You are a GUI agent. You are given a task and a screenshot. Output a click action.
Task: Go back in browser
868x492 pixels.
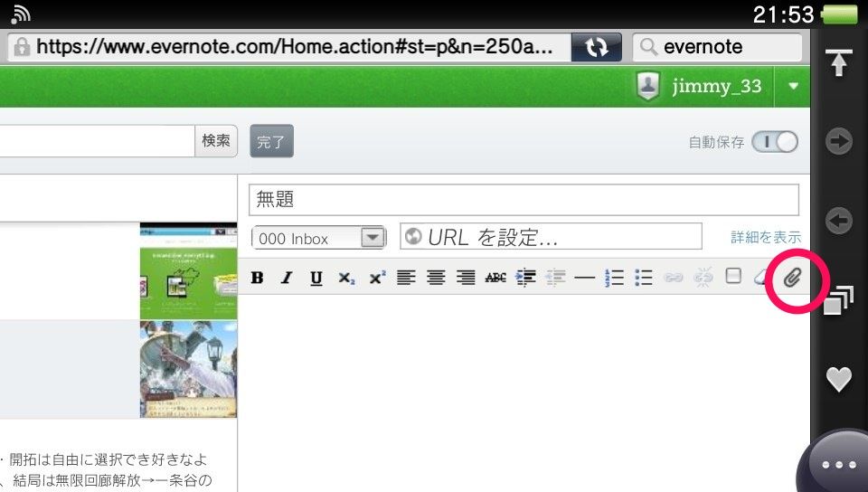pos(839,221)
